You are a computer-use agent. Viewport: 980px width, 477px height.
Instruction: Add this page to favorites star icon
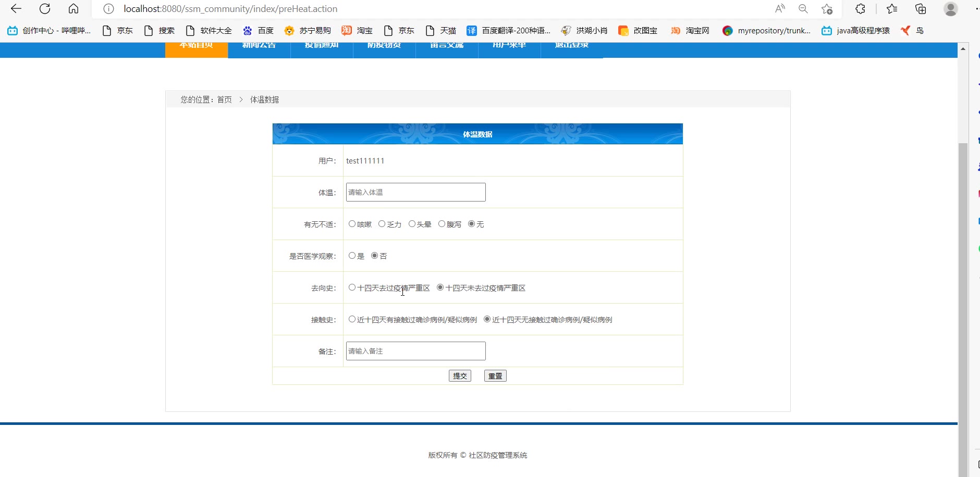tap(827, 9)
